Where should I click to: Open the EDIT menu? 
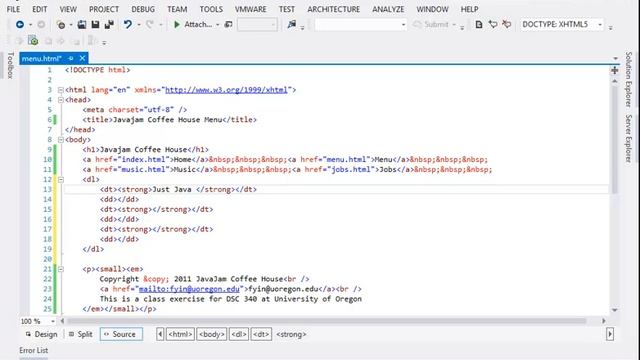[40, 9]
